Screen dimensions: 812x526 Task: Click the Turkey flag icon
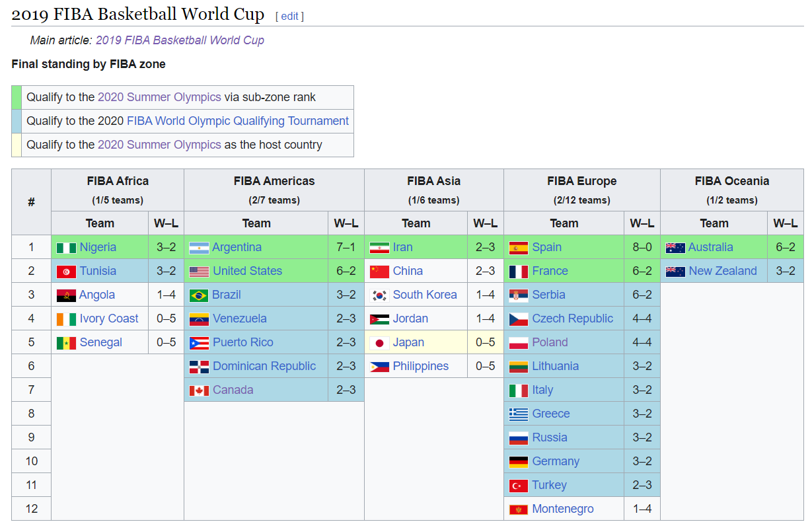point(519,486)
